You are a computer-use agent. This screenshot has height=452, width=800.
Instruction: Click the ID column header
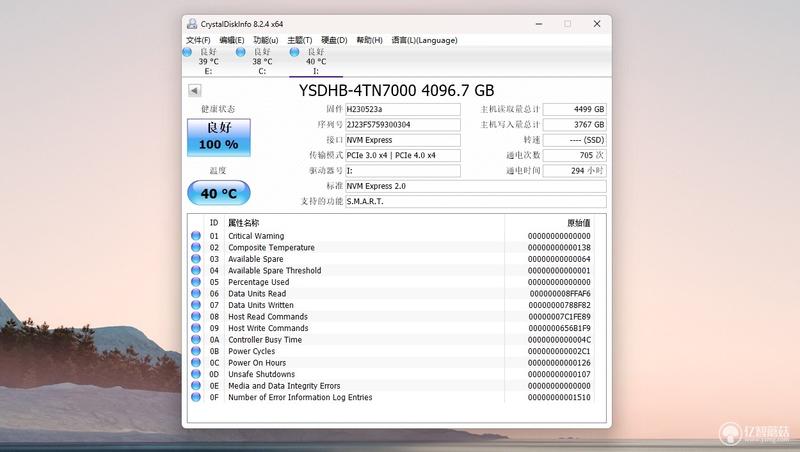(214, 223)
